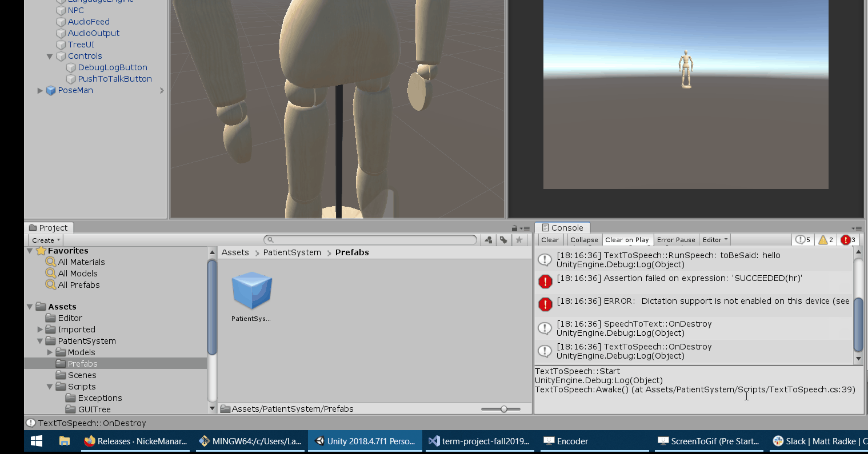868x454 pixels.
Task: Open the Create dropdown in Project panel
Action: [46, 240]
